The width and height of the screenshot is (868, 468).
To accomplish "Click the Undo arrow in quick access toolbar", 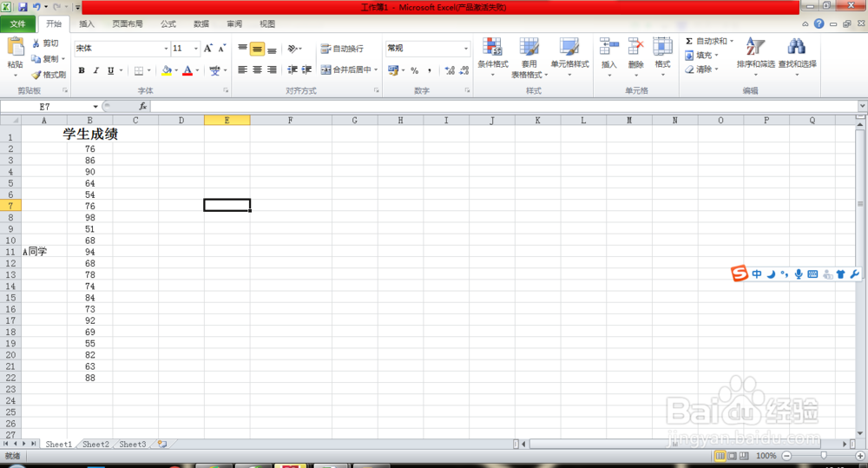I will pyautogui.click(x=36, y=7).
